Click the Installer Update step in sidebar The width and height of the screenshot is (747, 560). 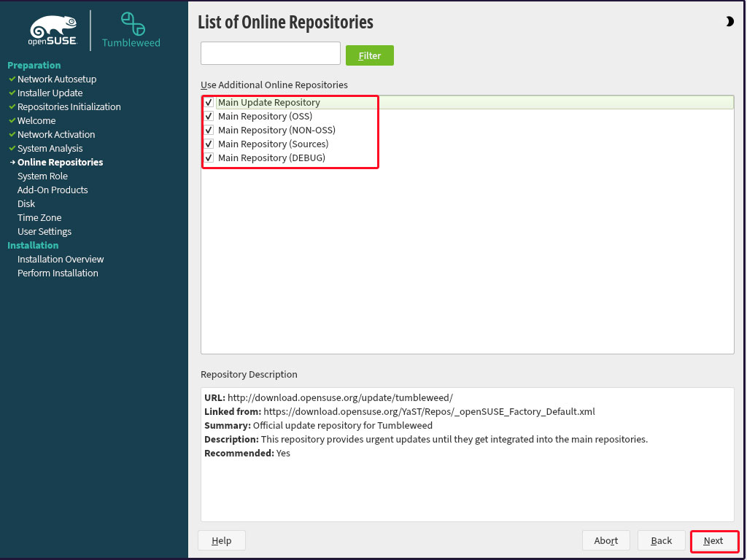point(50,93)
